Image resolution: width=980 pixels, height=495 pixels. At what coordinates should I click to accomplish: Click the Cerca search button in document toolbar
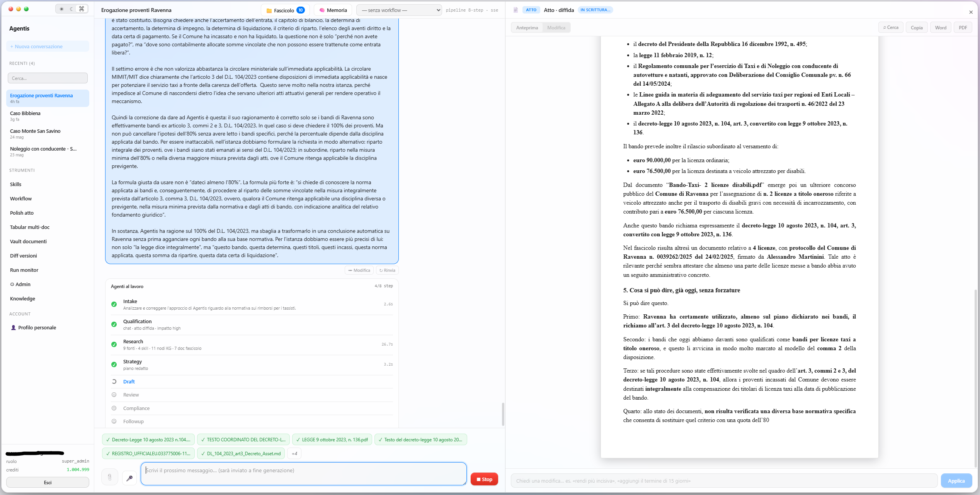point(891,27)
